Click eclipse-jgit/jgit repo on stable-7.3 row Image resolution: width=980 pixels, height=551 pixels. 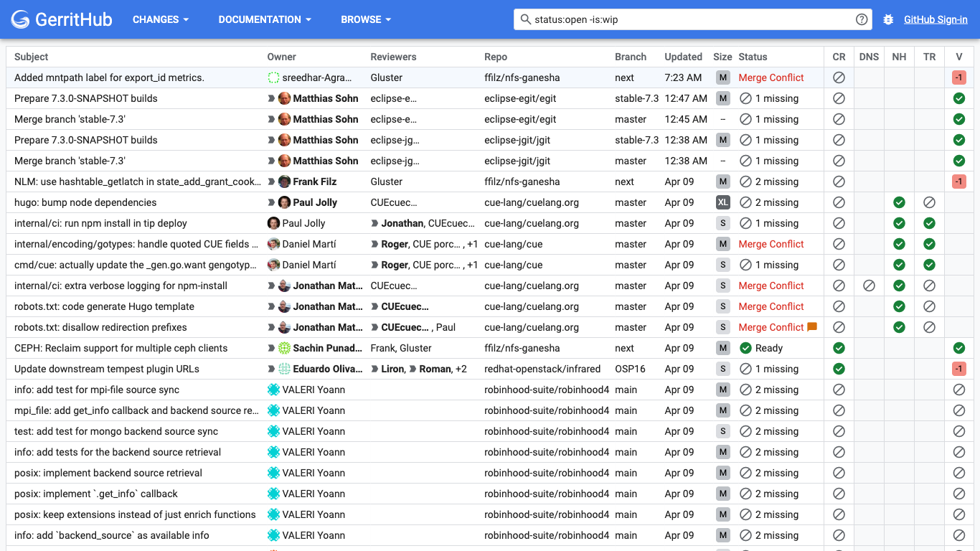(x=517, y=140)
